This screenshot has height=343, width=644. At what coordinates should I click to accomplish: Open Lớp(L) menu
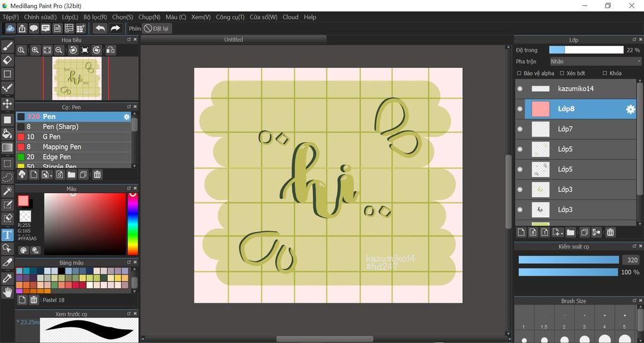pos(70,17)
